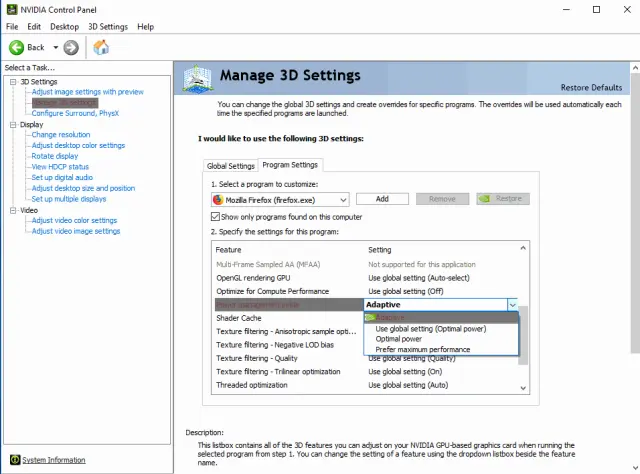Switch to the Global Settings tab

[230, 165]
